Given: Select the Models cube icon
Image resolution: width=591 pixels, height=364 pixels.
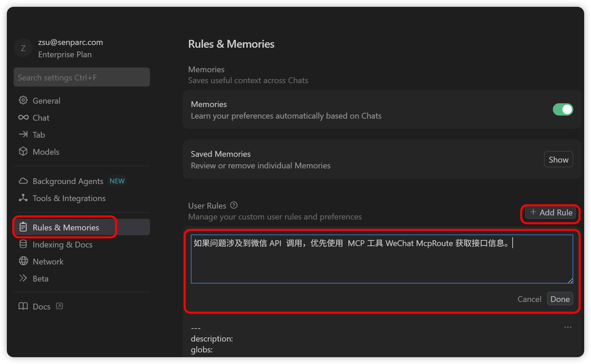Looking at the screenshot, I should click(x=23, y=152).
